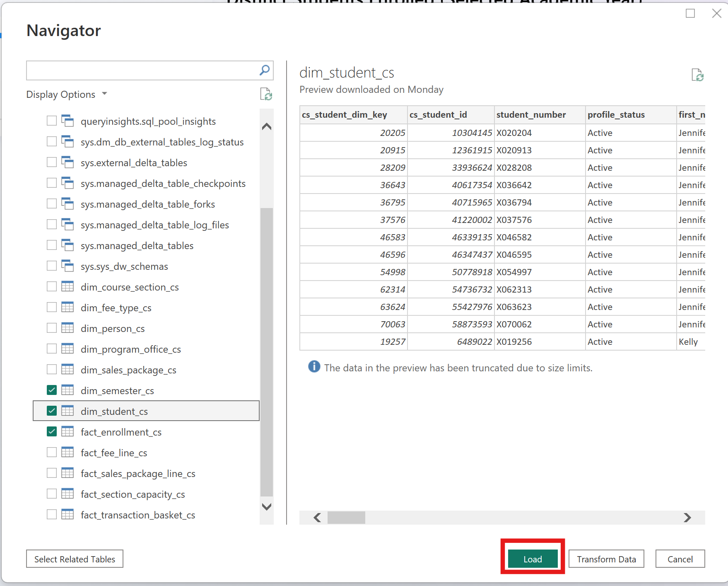Screen dimensions: 728x586
Task: Click the table icon for dim_program_office_cs
Action: click(67, 349)
